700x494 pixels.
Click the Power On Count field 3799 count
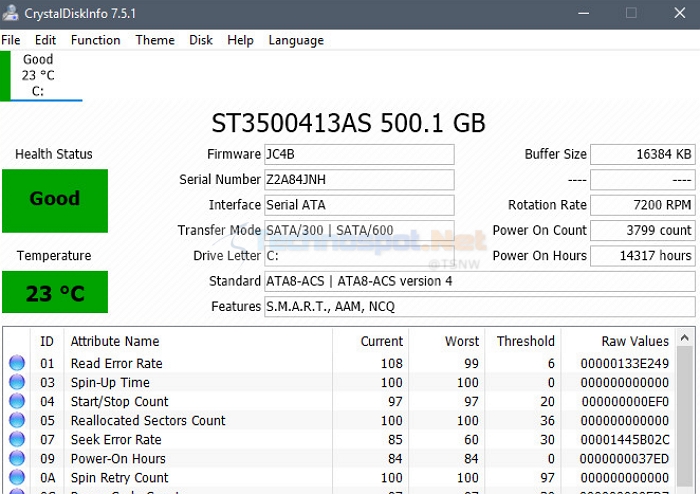[x=643, y=230]
